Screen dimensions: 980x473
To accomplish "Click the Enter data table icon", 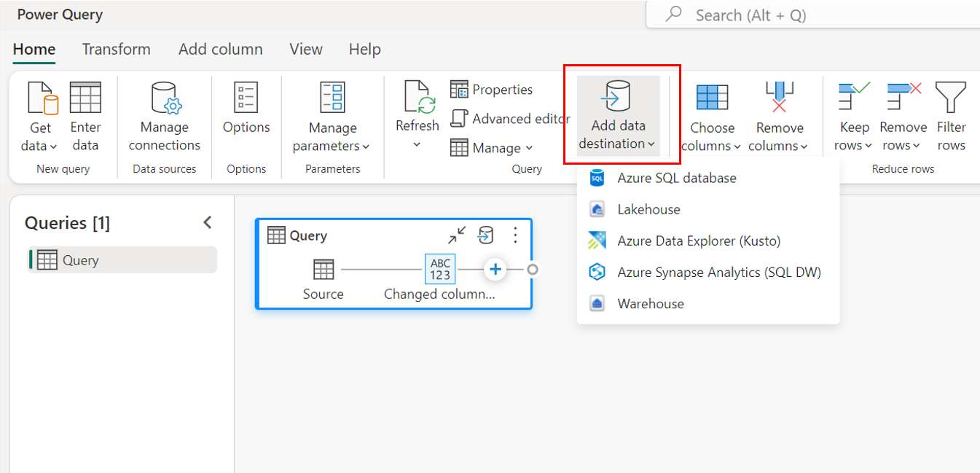I will (85, 98).
